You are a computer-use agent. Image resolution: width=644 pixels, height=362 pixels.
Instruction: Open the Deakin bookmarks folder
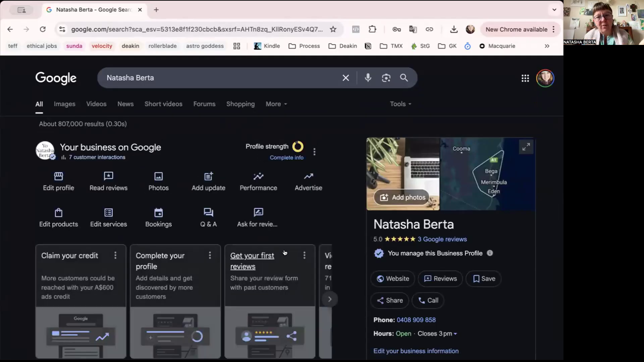point(343,46)
